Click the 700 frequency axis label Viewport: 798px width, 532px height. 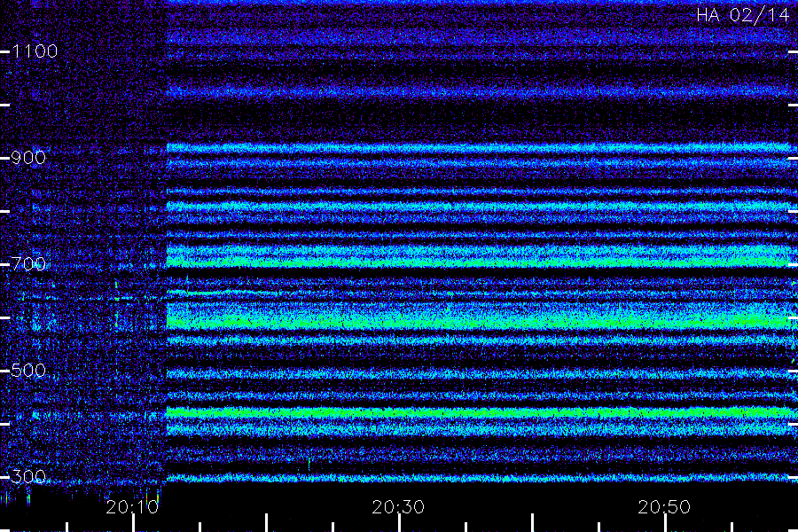point(28,264)
